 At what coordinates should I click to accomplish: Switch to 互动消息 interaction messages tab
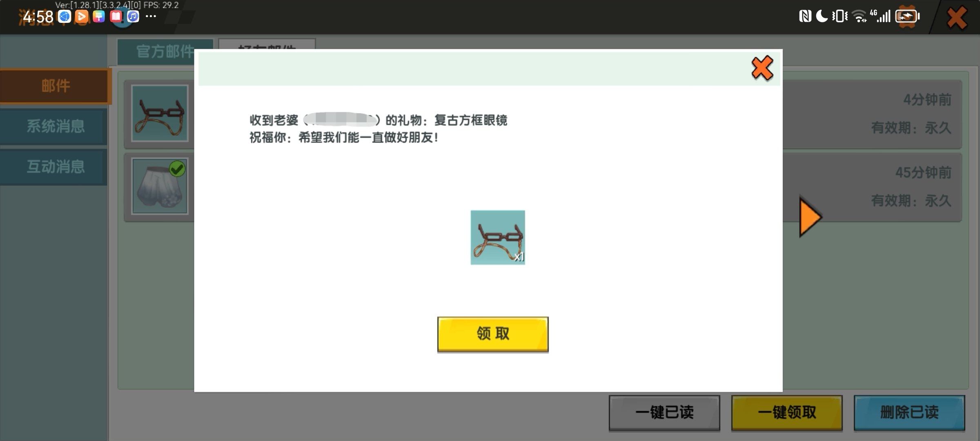(x=56, y=167)
